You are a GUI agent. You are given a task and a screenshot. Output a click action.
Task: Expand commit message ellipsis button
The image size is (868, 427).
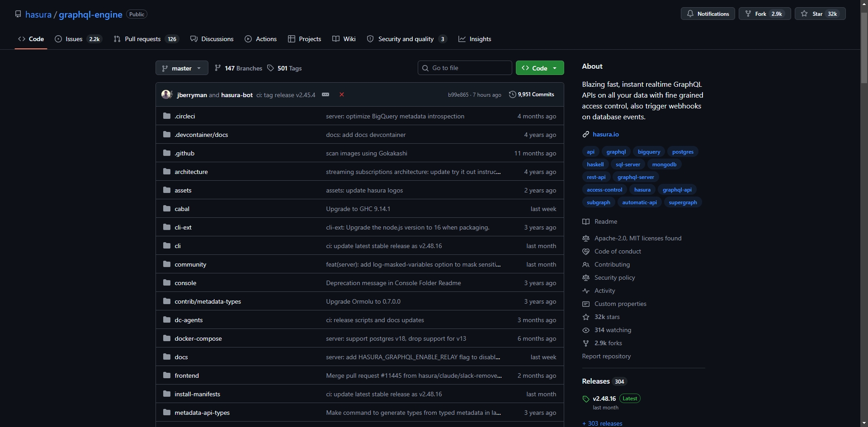[325, 94]
